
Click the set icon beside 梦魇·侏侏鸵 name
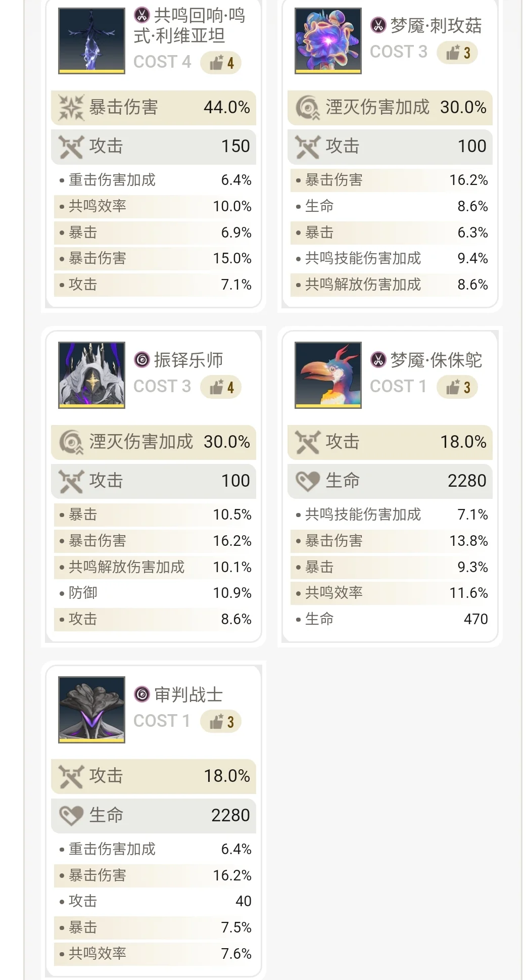[x=378, y=360]
